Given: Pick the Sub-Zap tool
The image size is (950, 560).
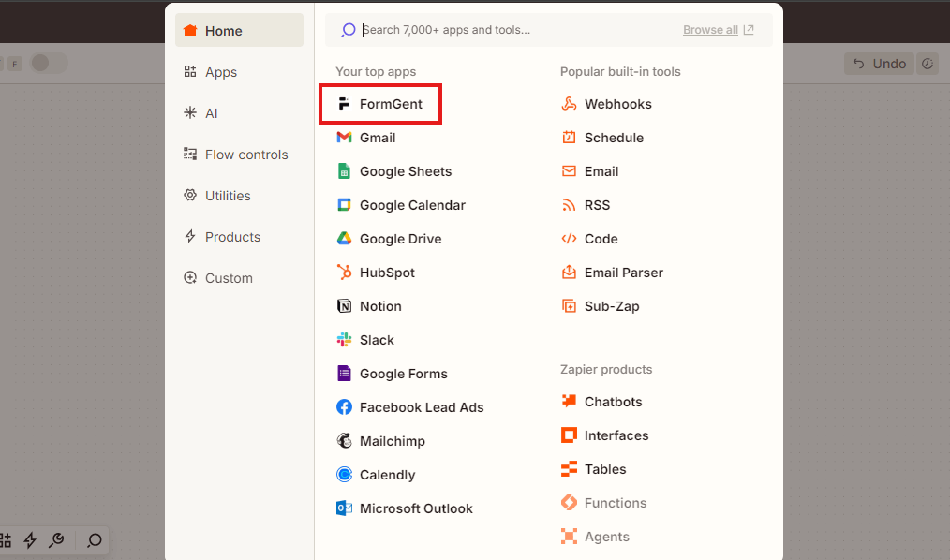Looking at the screenshot, I should [600, 306].
